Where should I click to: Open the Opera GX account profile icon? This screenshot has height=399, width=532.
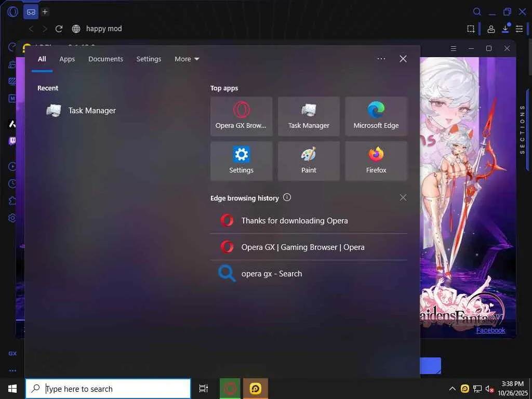(x=490, y=29)
